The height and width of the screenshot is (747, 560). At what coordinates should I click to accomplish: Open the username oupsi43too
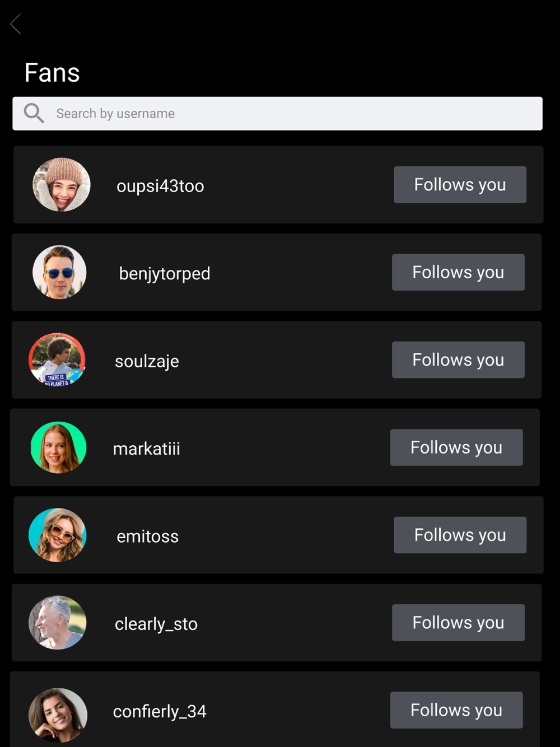click(x=160, y=186)
